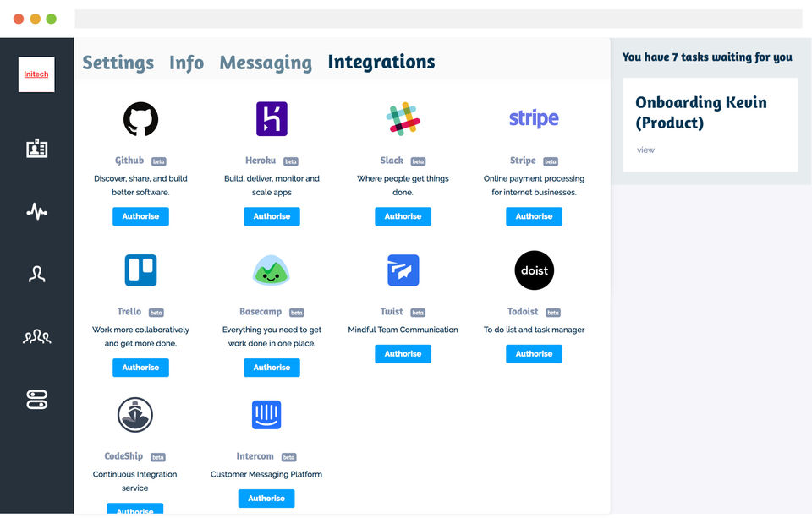Screen dimensions: 812x518
Task: Click the Initech company logo
Action: pyautogui.click(x=36, y=74)
